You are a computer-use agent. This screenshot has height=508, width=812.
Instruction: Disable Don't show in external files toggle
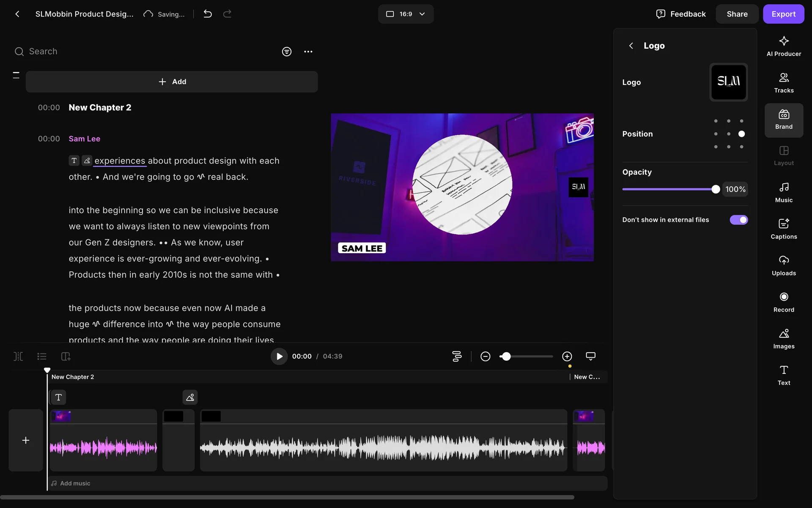pos(738,220)
